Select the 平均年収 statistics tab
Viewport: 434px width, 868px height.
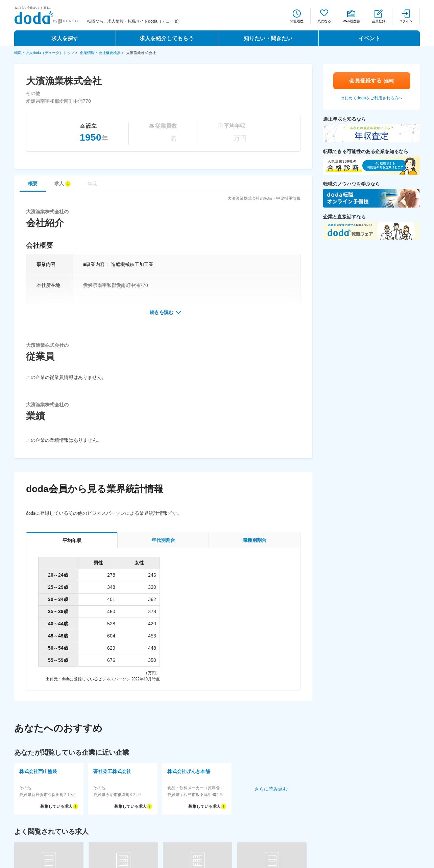click(72, 540)
